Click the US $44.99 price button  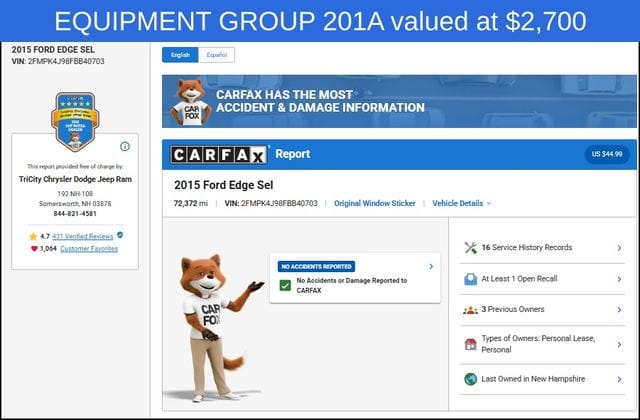pos(607,154)
